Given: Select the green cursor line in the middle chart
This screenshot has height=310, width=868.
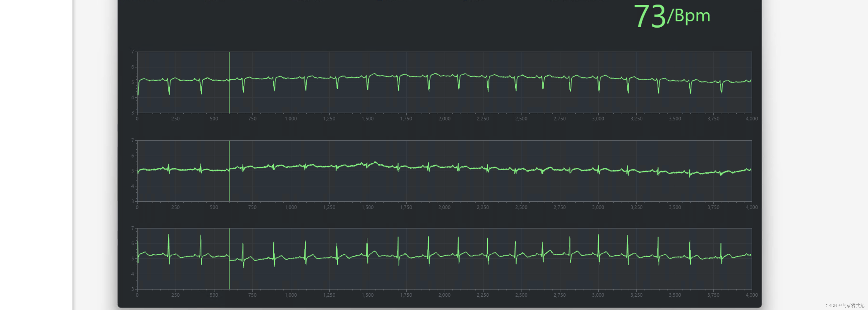Looking at the screenshot, I should [x=230, y=171].
